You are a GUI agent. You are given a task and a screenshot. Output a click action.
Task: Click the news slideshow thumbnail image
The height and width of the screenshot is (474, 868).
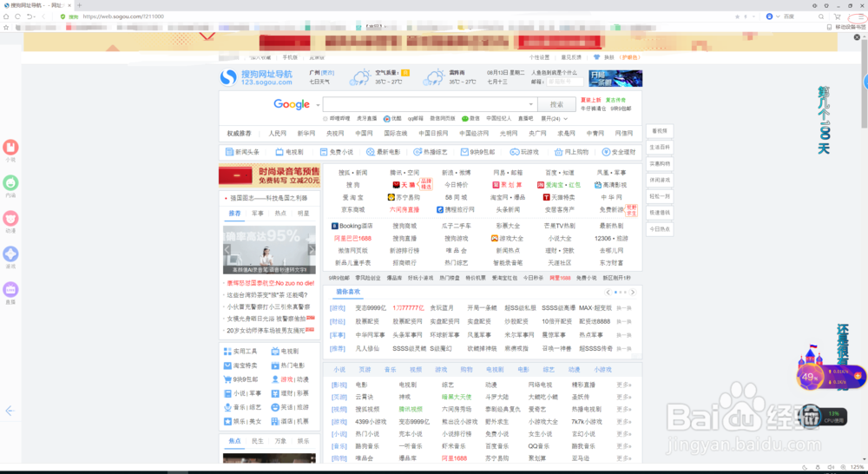click(269, 250)
